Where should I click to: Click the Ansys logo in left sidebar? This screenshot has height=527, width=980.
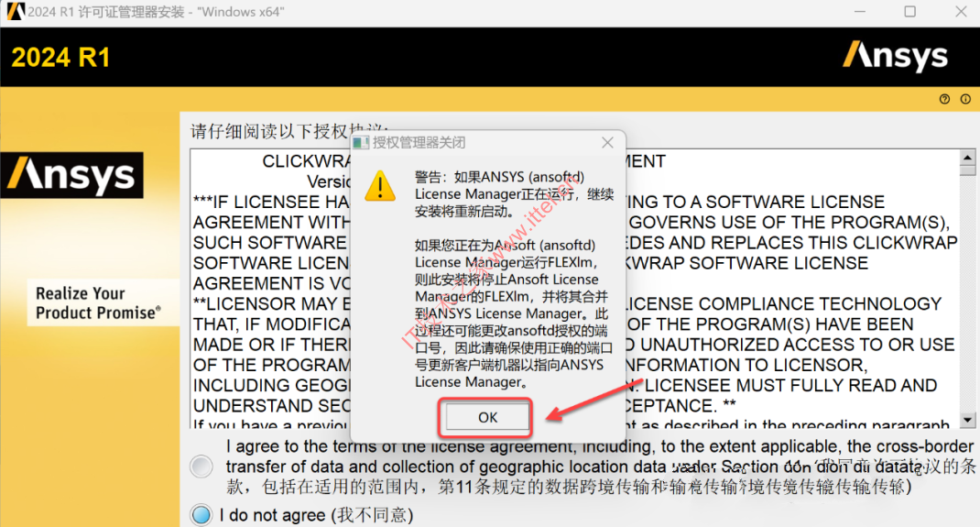71,175
